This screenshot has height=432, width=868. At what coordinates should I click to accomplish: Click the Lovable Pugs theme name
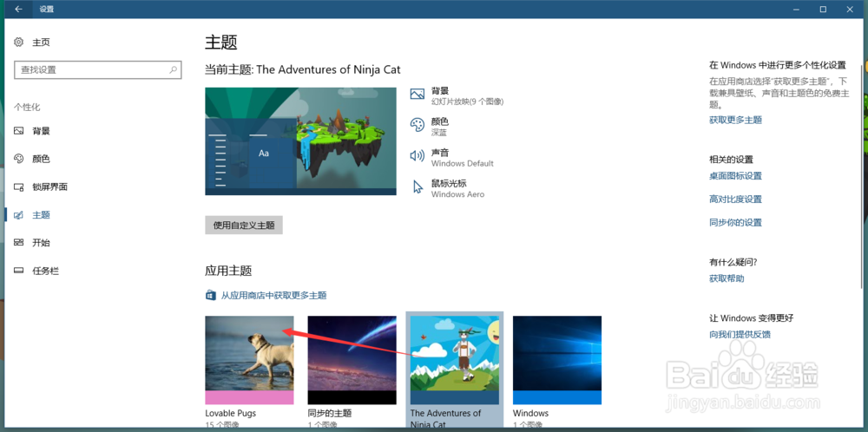(231, 413)
